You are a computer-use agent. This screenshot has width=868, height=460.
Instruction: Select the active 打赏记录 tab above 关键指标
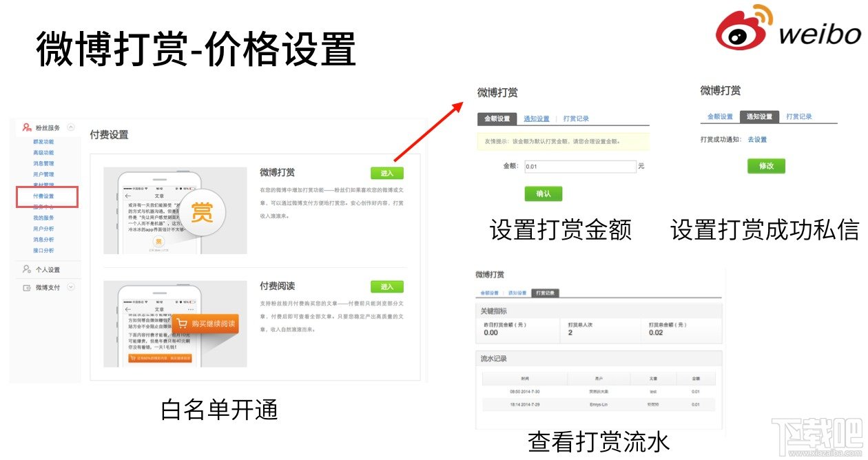point(544,293)
